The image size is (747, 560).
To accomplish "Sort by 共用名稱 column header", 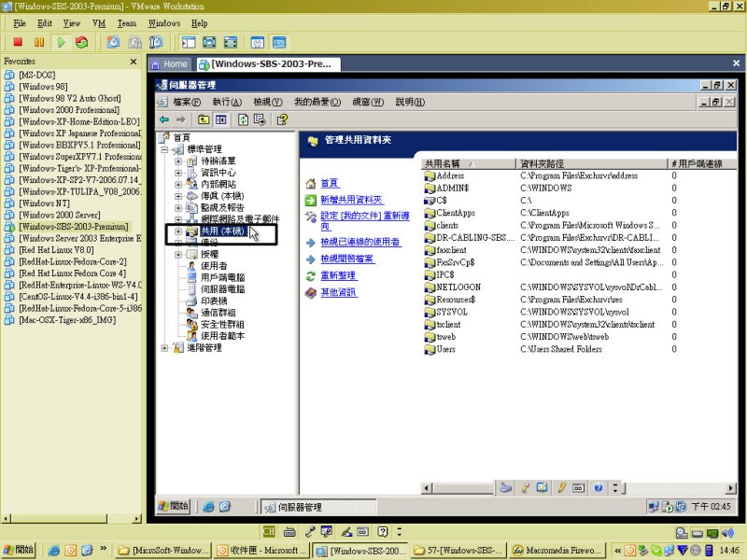I will click(x=469, y=164).
